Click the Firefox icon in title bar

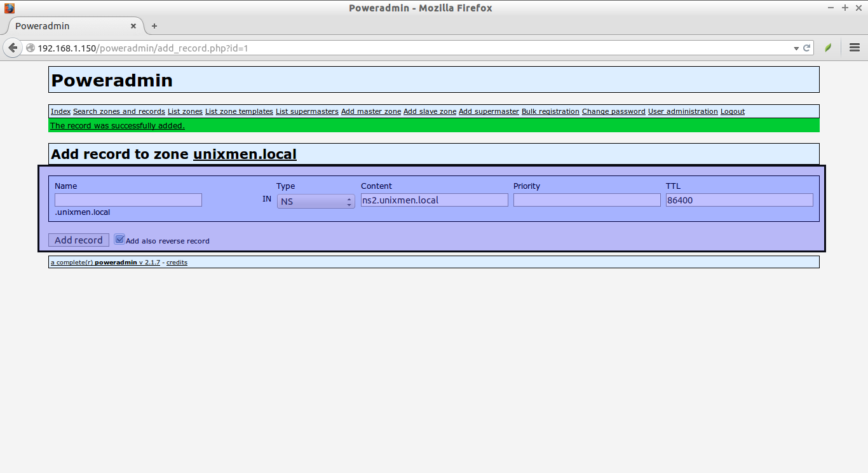[x=9, y=8]
